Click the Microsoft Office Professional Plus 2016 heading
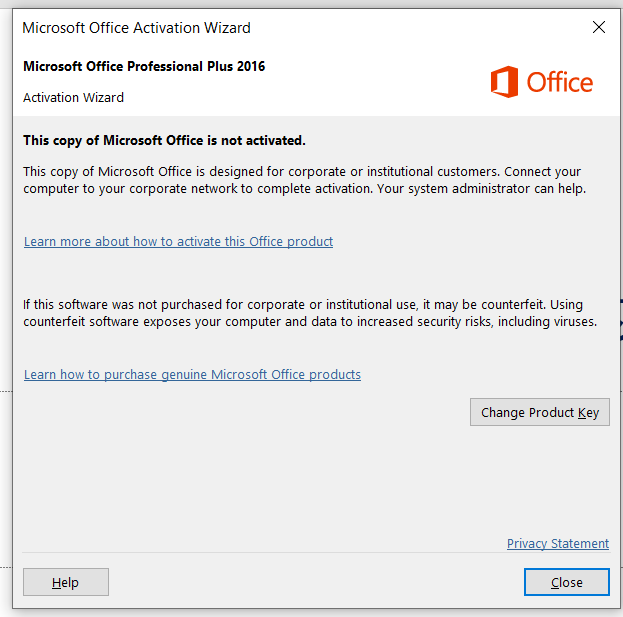 click(x=144, y=66)
